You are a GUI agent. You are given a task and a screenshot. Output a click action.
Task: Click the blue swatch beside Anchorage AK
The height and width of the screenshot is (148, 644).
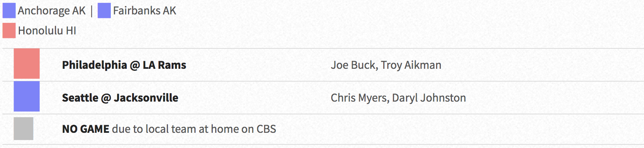pyautogui.click(x=9, y=11)
